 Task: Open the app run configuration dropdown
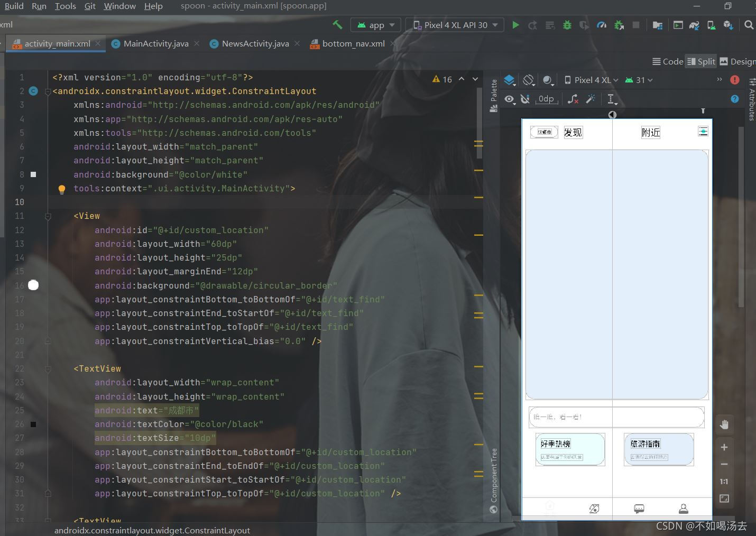[376, 25]
